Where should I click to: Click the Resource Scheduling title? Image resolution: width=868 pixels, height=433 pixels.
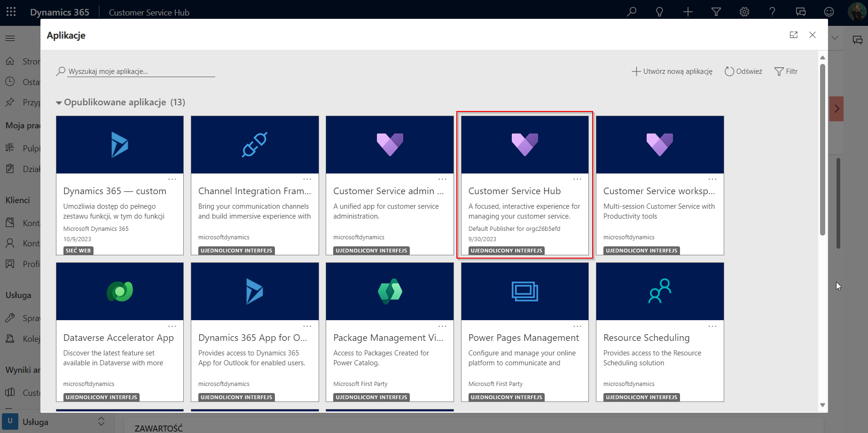(x=647, y=338)
